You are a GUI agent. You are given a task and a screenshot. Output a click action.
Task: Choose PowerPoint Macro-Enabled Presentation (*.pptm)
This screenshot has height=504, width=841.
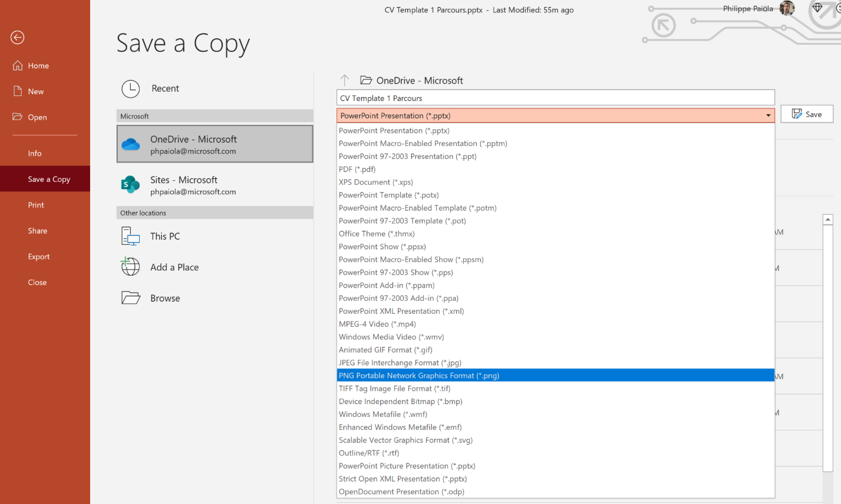coord(555,144)
